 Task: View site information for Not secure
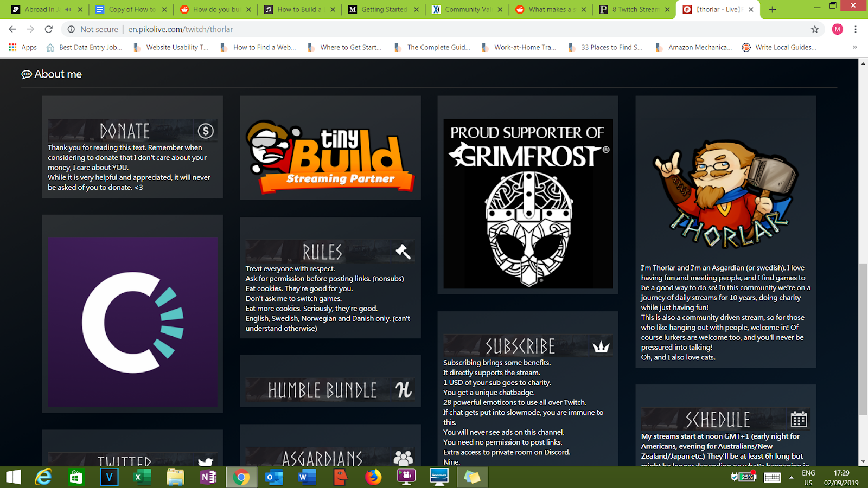92,29
